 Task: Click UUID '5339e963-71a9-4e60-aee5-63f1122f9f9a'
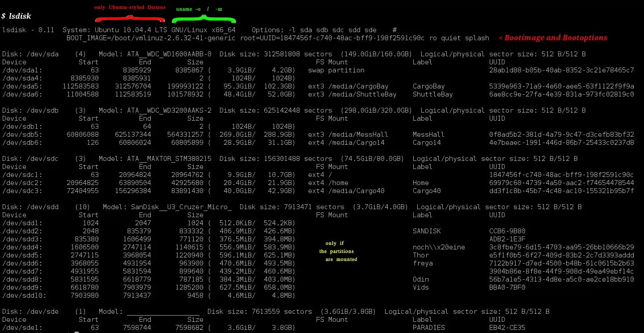[x=562, y=86]
